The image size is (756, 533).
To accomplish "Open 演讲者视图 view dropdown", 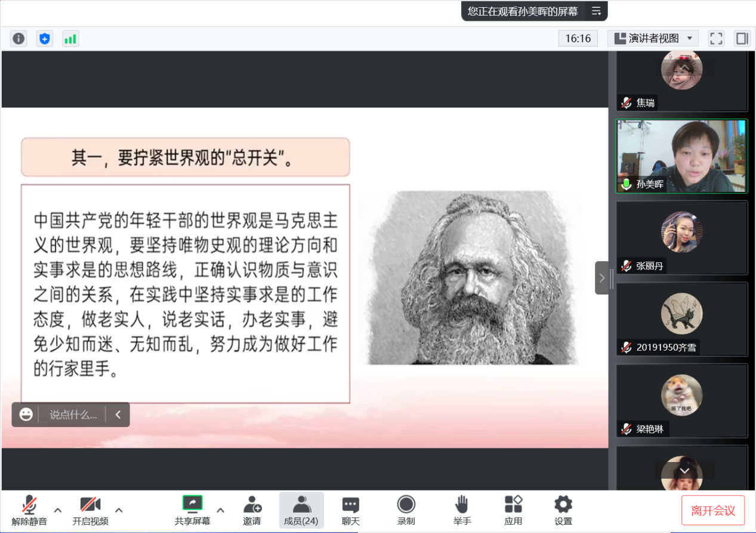I will click(653, 39).
